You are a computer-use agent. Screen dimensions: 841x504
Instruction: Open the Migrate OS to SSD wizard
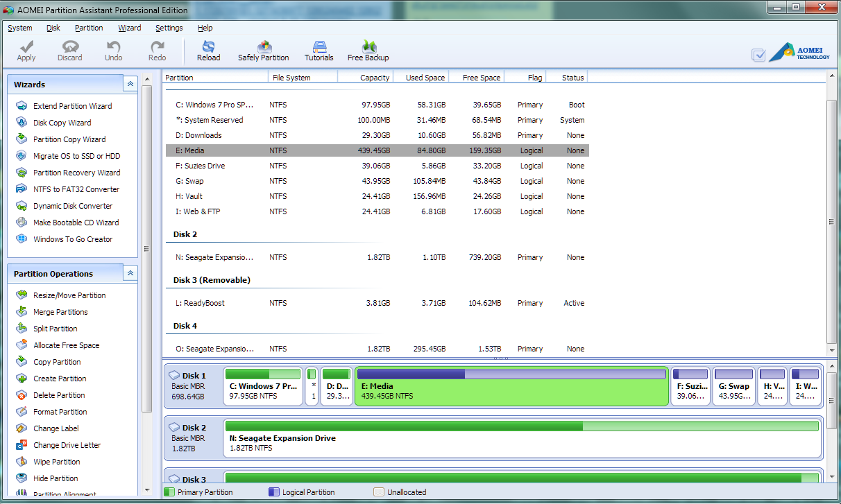point(76,156)
